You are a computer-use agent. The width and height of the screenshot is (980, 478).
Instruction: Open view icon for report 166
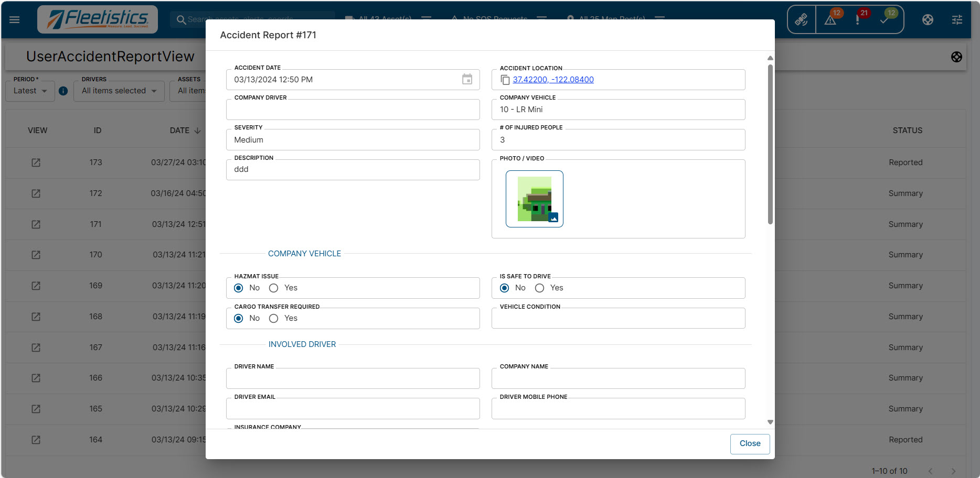36,378
